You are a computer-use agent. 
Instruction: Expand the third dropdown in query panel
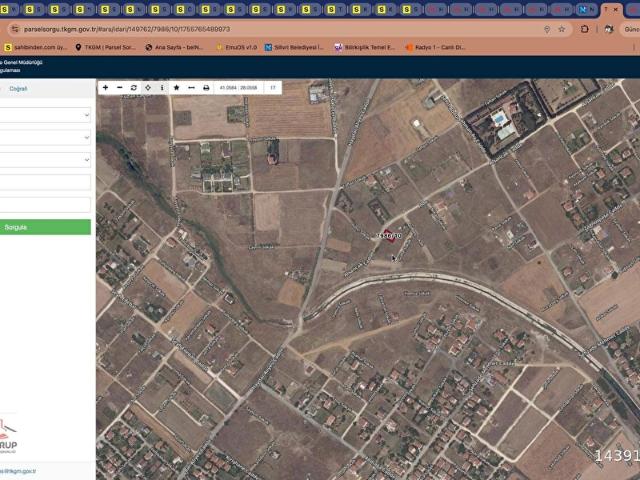click(x=45, y=160)
